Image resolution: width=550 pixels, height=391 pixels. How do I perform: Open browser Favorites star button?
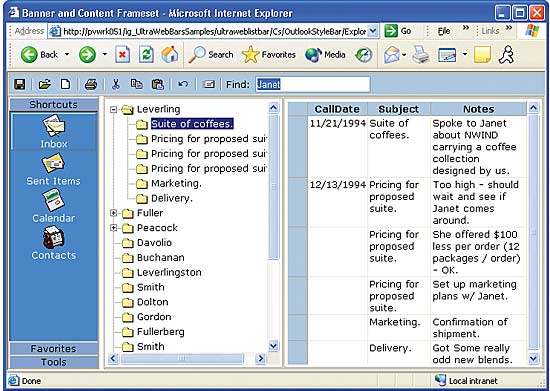point(269,55)
